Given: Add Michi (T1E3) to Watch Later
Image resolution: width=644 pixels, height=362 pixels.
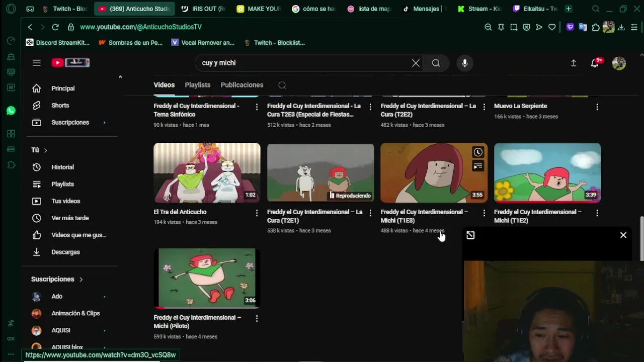Looking at the screenshot, I should click(x=478, y=152).
